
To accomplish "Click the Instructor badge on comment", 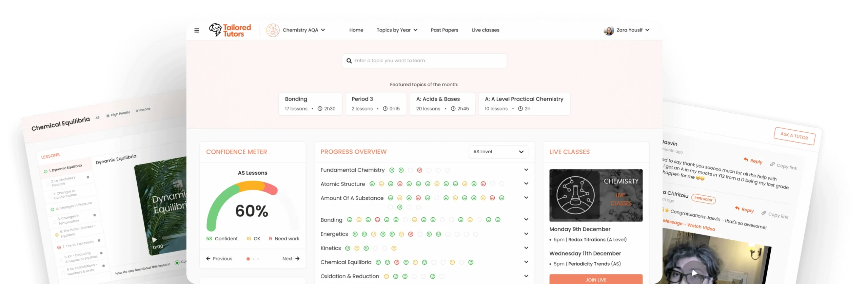I will pyautogui.click(x=703, y=199).
